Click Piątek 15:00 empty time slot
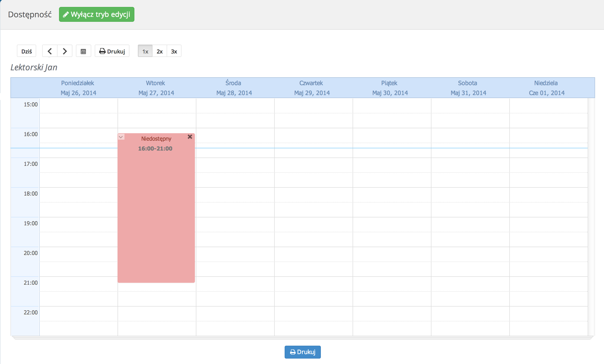The image size is (604, 364). [392, 106]
